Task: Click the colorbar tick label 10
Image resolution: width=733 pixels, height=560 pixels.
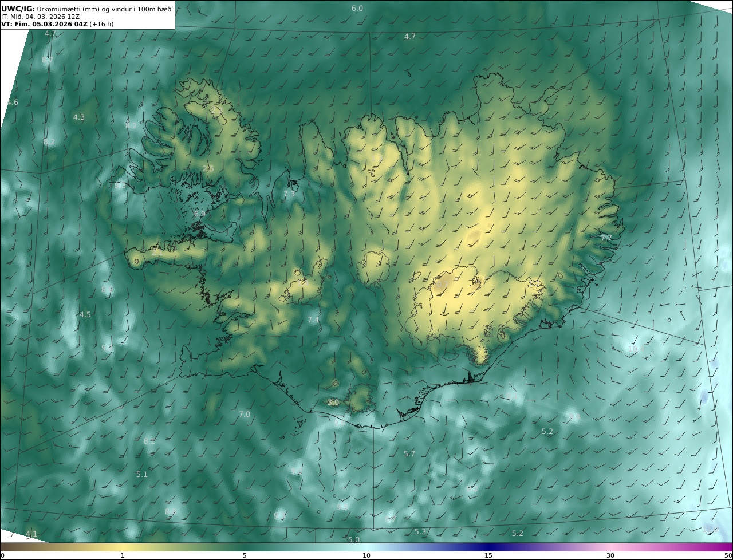Action: click(366, 555)
